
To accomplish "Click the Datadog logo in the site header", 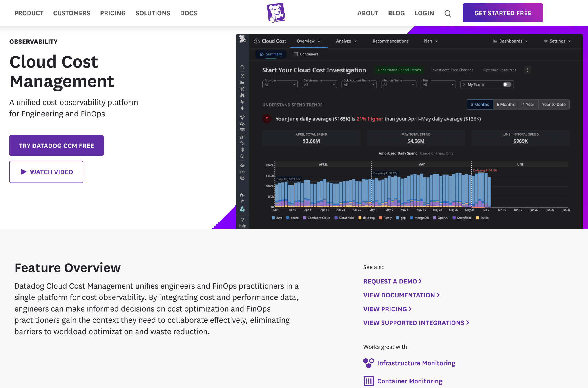I will [x=276, y=13].
